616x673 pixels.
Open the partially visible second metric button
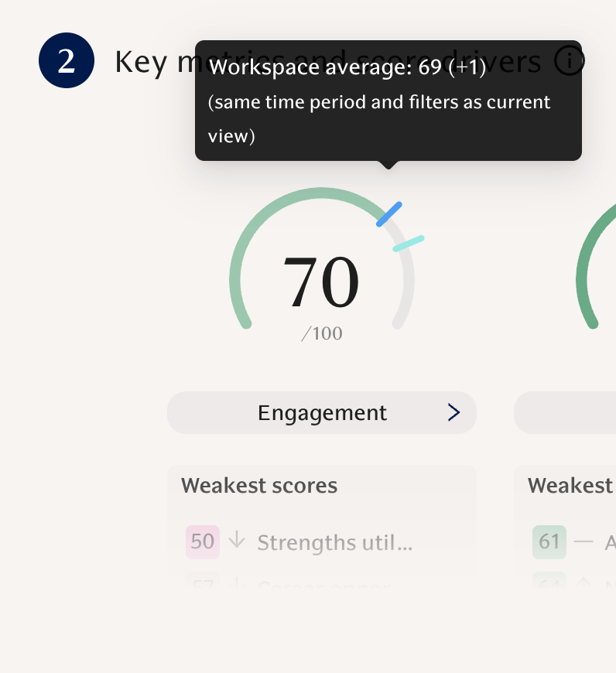click(x=565, y=413)
